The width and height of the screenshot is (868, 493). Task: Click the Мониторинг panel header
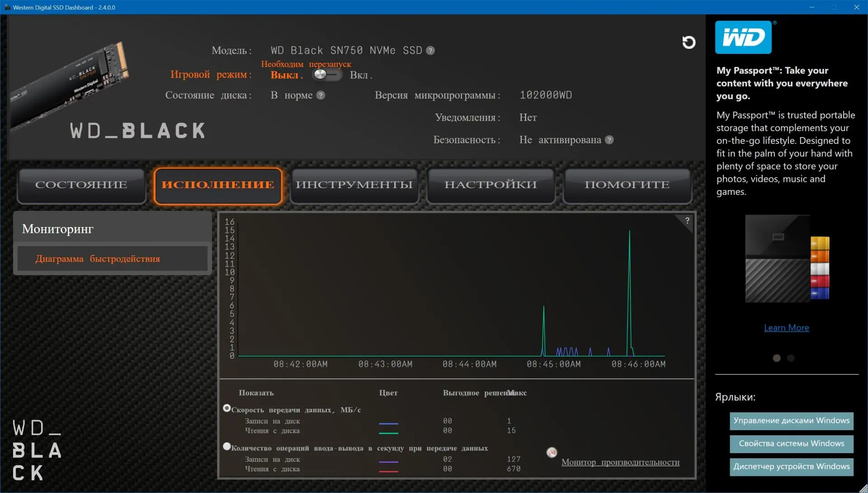pos(112,229)
